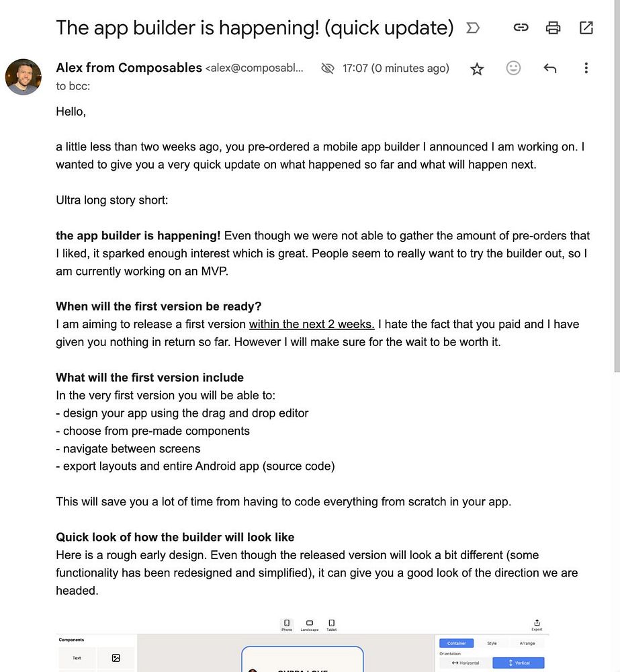Choose Tablet device icon in the builder image

coord(332,625)
